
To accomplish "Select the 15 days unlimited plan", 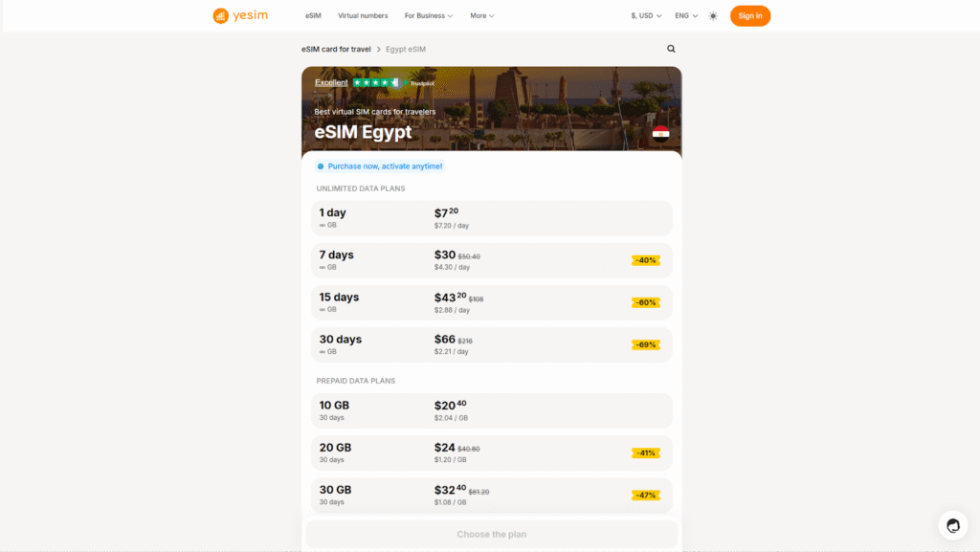I will pyautogui.click(x=492, y=302).
